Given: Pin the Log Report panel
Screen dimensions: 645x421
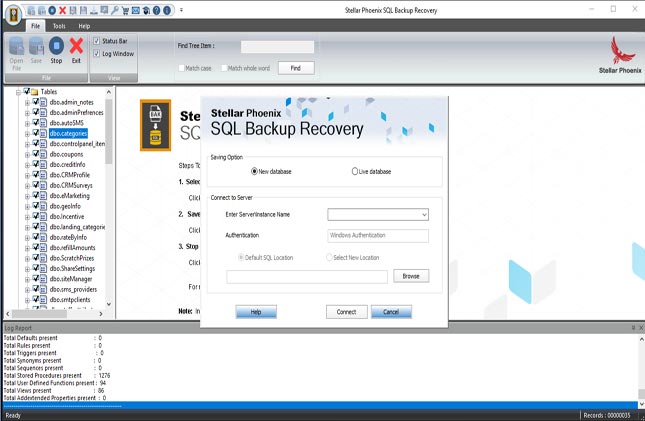Looking at the screenshot, I should [633, 328].
